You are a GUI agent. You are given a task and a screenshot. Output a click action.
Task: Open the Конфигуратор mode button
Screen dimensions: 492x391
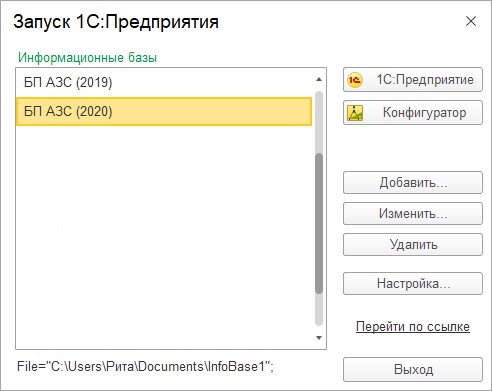click(x=413, y=113)
